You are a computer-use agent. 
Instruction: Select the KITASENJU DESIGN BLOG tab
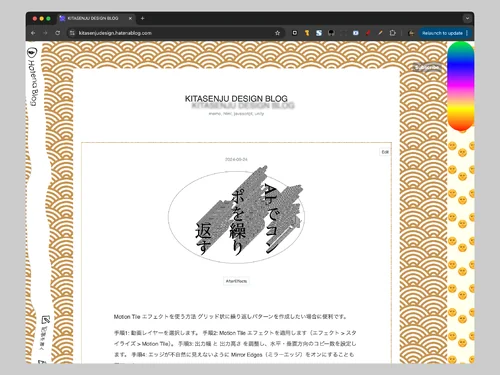click(97, 18)
